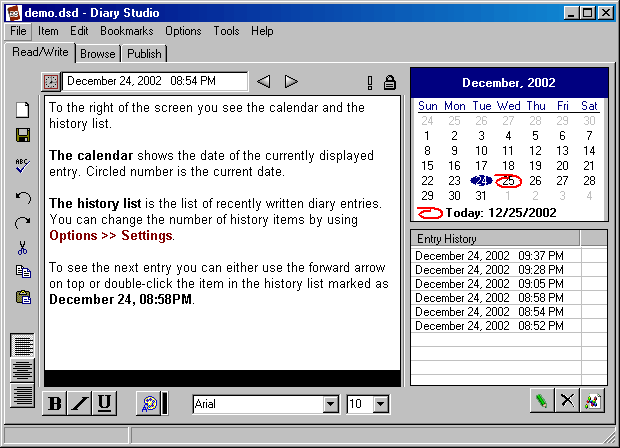620x448 pixels.
Task: Select December 31 on the calendar
Action: tap(481, 196)
